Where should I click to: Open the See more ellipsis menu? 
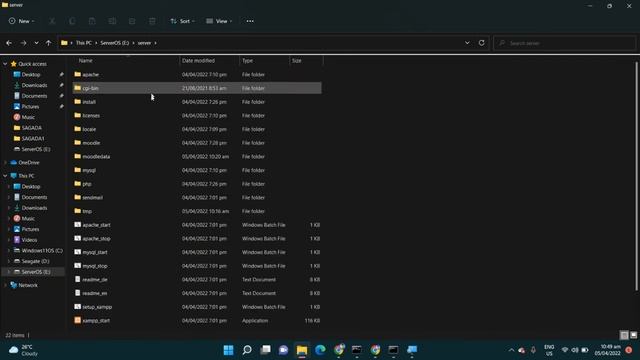tap(250, 21)
